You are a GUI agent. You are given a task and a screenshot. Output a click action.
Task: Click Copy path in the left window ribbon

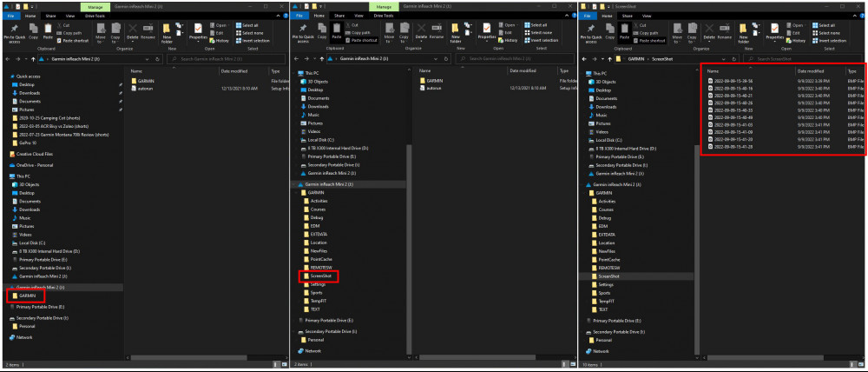69,33
